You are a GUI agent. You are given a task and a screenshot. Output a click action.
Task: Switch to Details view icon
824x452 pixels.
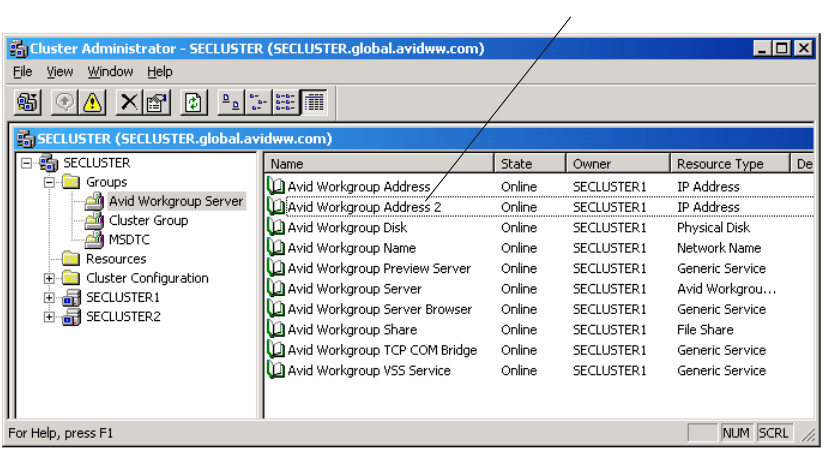coord(314,102)
